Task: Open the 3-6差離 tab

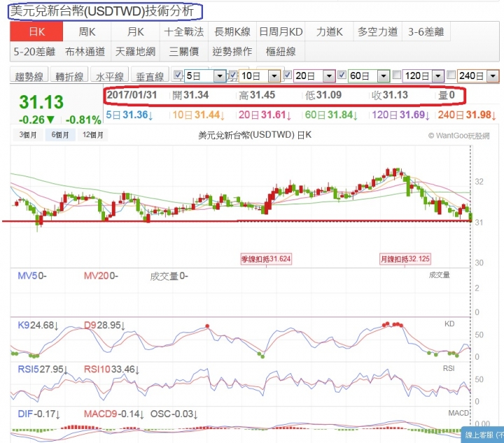Action: point(426,31)
